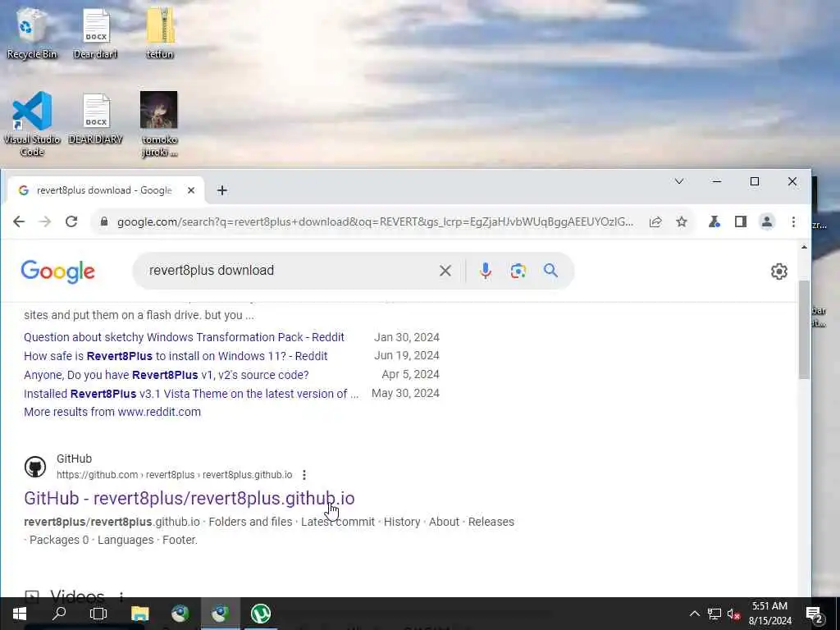
Task: Open the clock showing 5:51 AM
Action: (769, 614)
